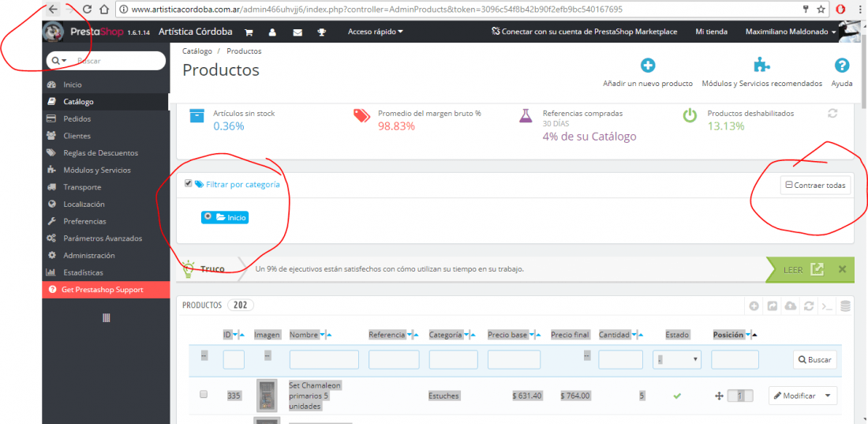Image resolution: width=868 pixels, height=424 pixels.
Task: Sort Categoría column descending
Action: pos(466,336)
